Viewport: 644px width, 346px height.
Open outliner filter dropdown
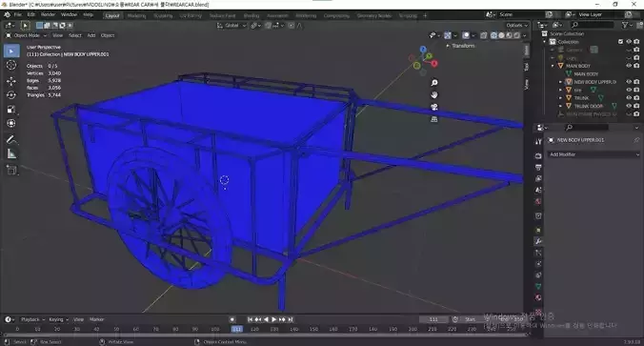(627, 26)
